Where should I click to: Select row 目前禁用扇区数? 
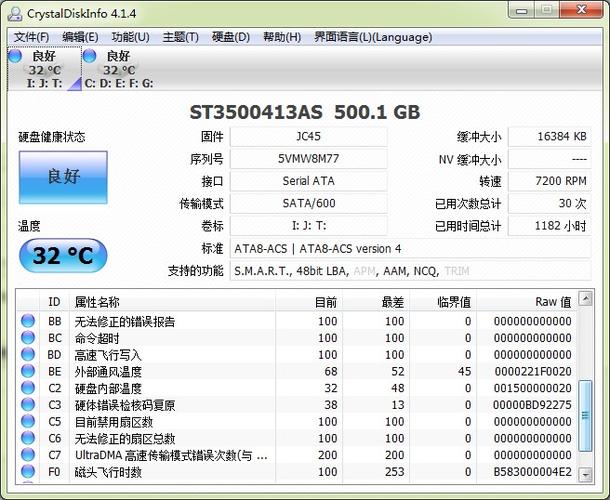297,421
